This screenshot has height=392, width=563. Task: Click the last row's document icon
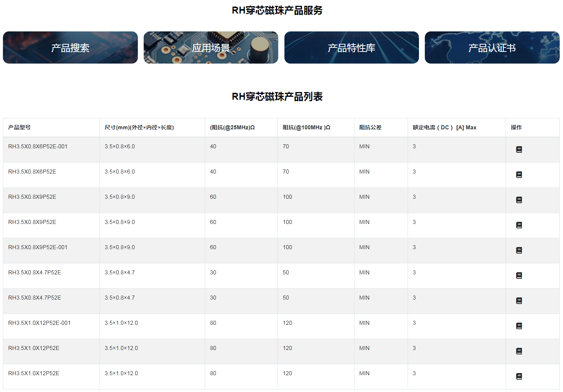point(519,376)
